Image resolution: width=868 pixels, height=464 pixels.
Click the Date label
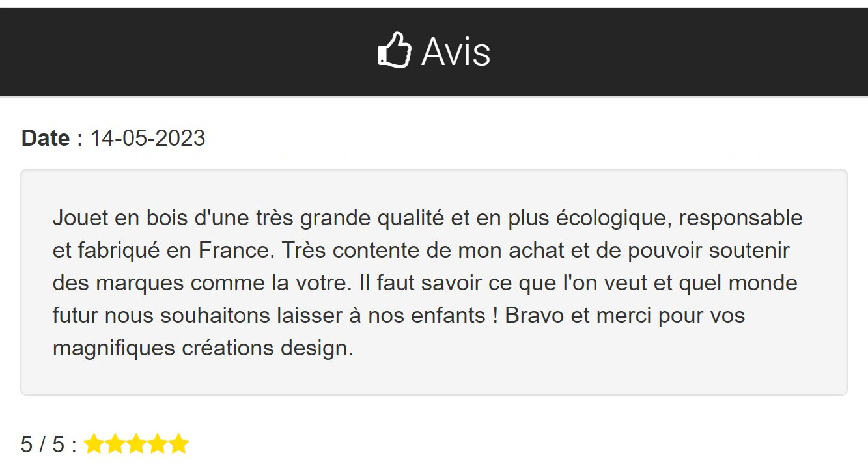[46, 138]
